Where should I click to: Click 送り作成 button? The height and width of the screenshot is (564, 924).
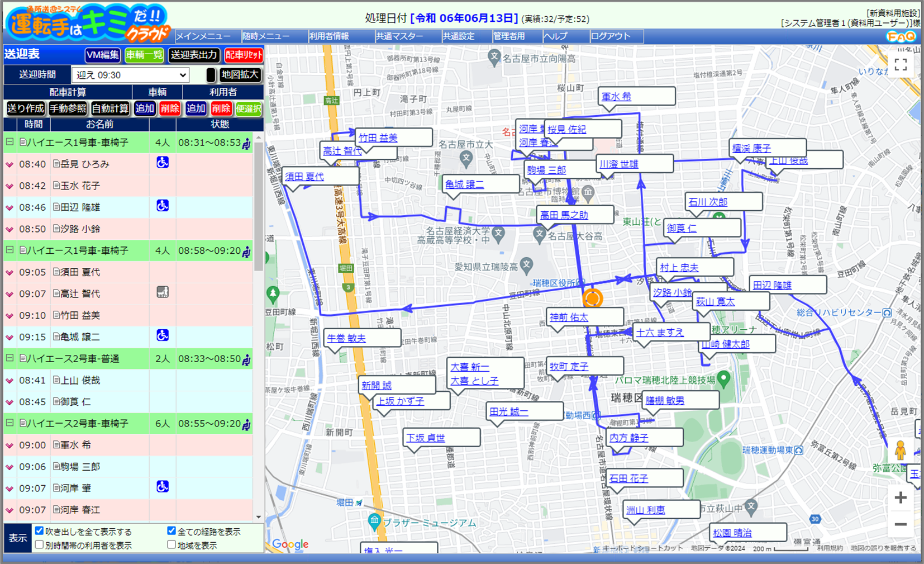click(x=25, y=108)
